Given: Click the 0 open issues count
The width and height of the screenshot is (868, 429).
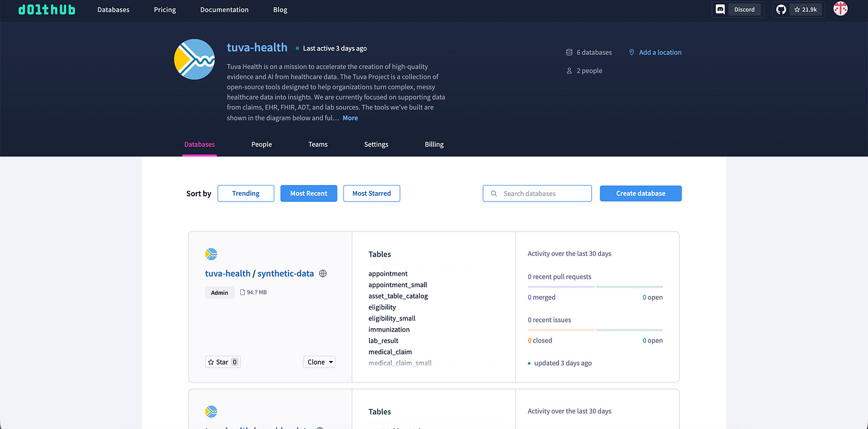Looking at the screenshot, I should point(653,341).
